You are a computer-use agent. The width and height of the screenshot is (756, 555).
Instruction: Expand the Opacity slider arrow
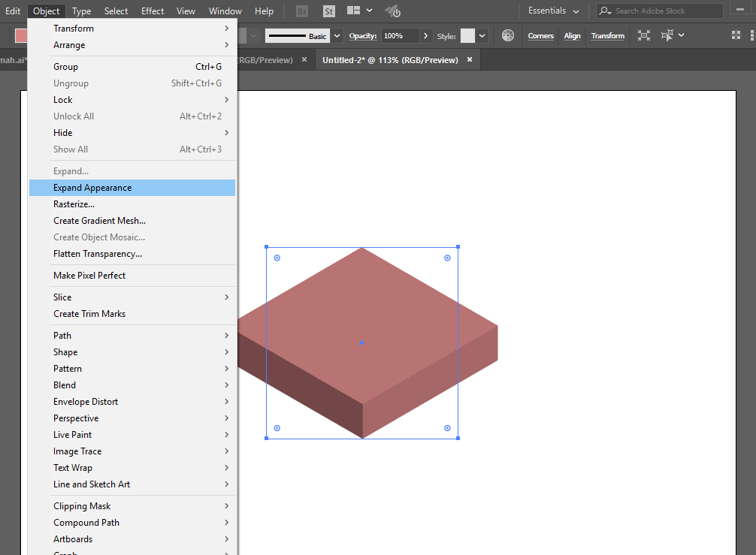[x=426, y=35]
